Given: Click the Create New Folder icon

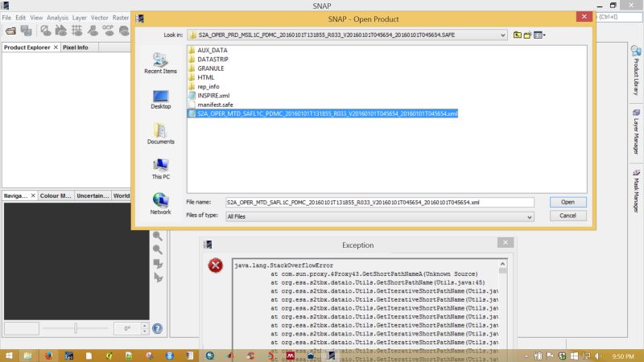Looking at the screenshot, I should 528,35.
